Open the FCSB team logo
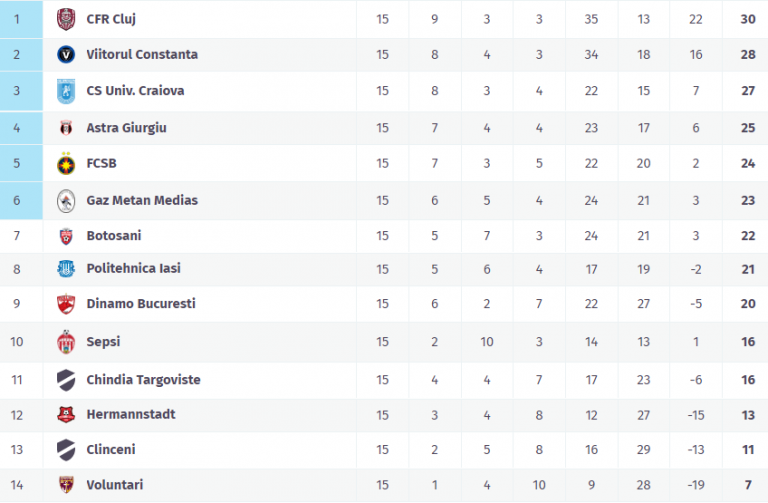Screen dimensions: 768x503 pos(66,164)
